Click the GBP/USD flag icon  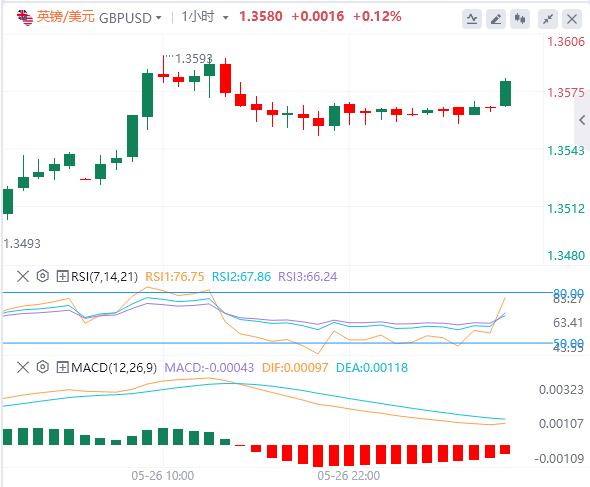pos(25,17)
